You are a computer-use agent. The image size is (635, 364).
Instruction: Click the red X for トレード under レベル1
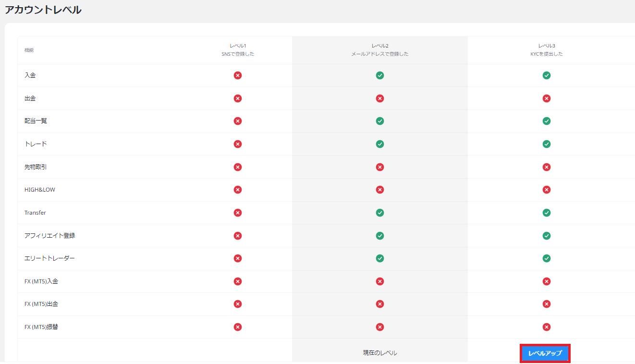pyautogui.click(x=237, y=144)
